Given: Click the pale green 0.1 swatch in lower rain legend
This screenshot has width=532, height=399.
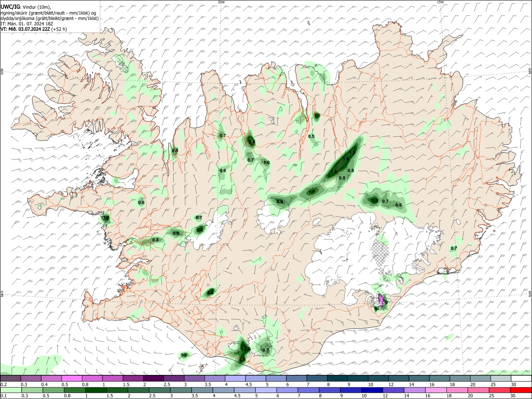Looking at the screenshot, I should point(11,390).
